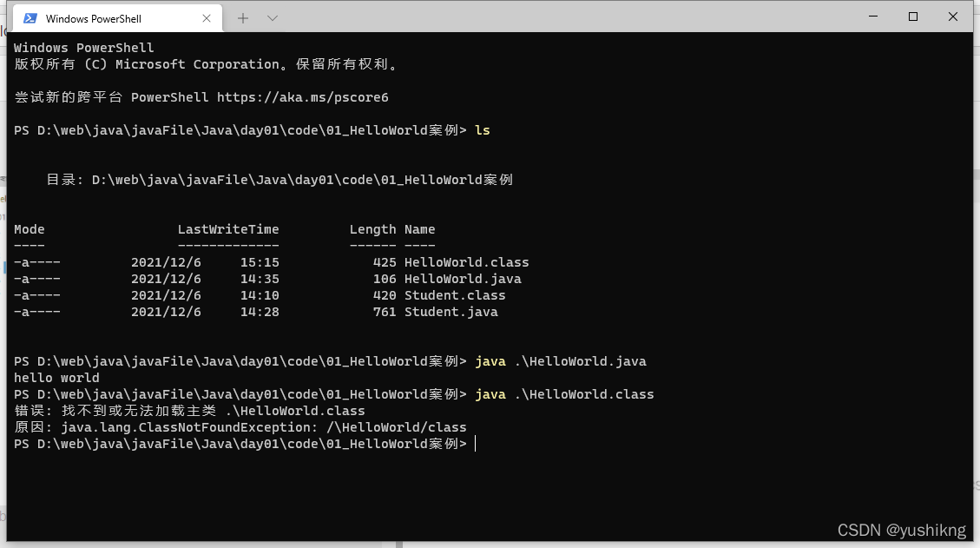Close the Windows PowerShell tab

[206, 17]
